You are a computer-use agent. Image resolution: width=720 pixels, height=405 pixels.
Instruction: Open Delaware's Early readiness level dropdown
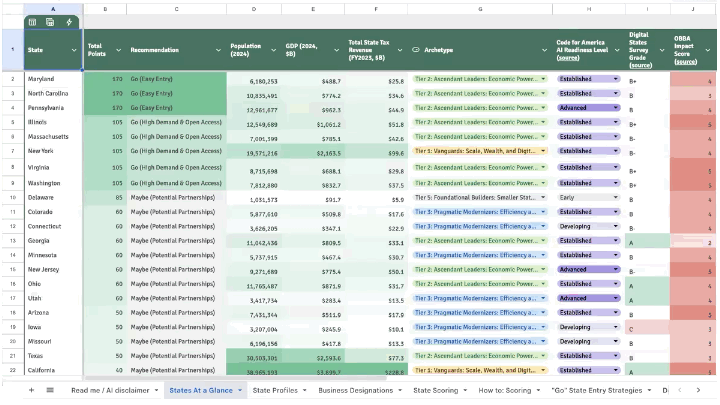click(x=588, y=197)
